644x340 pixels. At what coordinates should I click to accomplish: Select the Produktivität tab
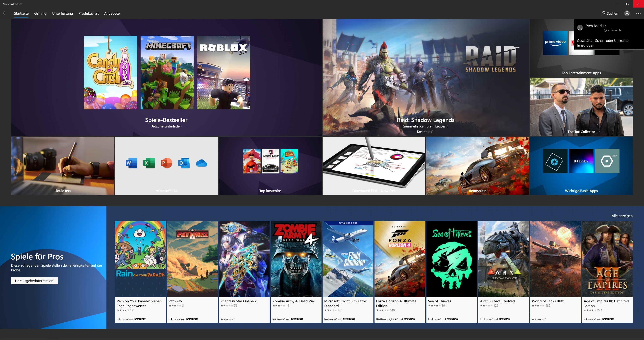pos(89,13)
